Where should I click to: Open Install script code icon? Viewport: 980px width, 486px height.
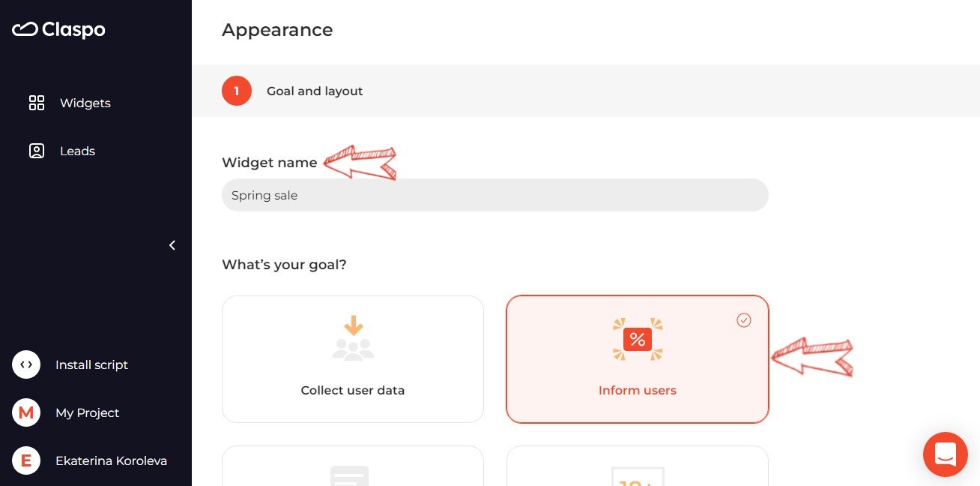[26, 364]
